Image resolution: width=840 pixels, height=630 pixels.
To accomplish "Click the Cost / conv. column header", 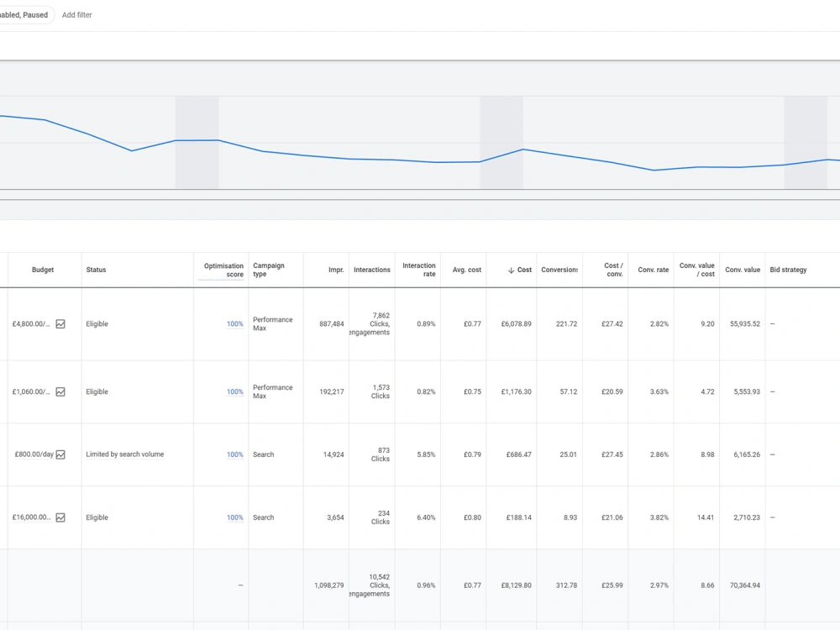I will (613, 270).
